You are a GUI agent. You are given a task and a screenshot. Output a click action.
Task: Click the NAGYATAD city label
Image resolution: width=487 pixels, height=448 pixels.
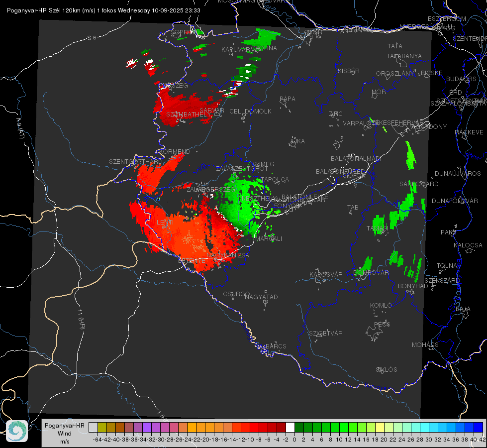261,297
